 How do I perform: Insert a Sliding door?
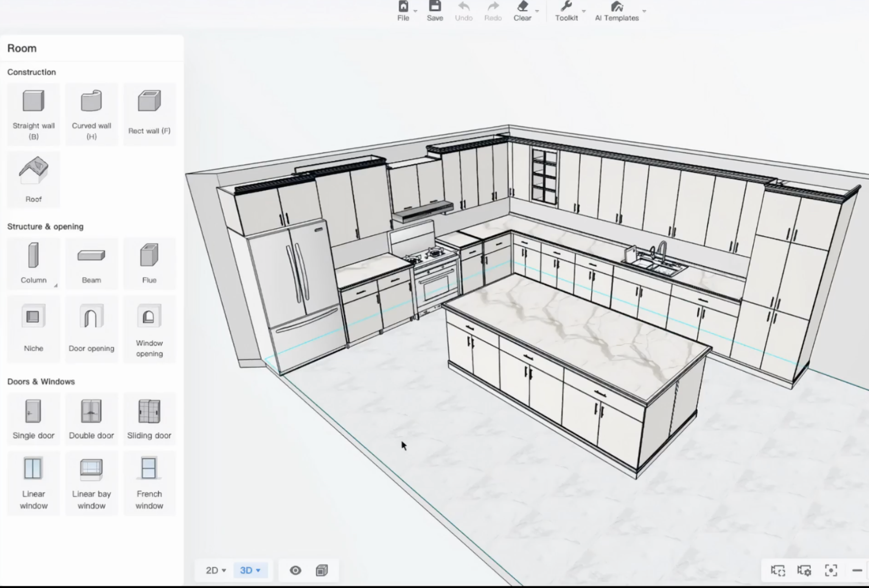pyautogui.click(x=149, y=419)
